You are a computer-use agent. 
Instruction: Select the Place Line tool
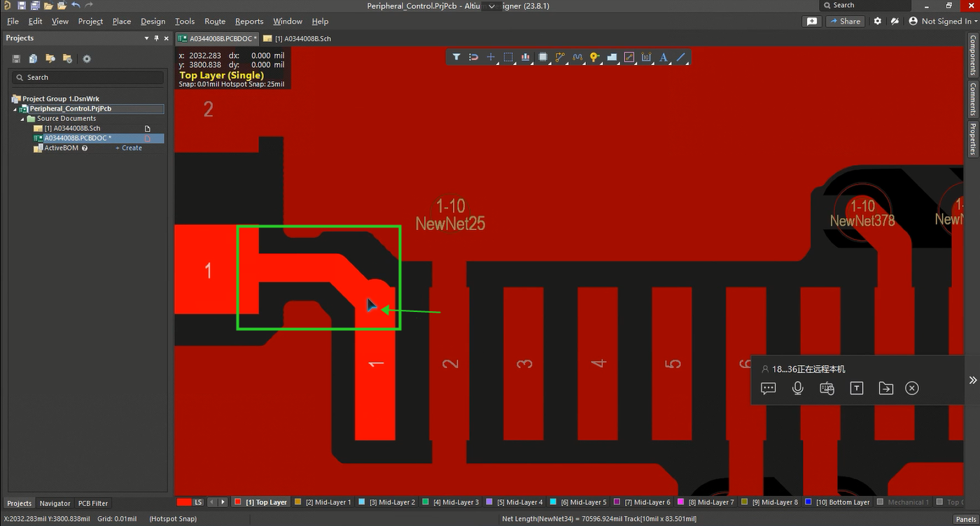(x=680, y=57)
